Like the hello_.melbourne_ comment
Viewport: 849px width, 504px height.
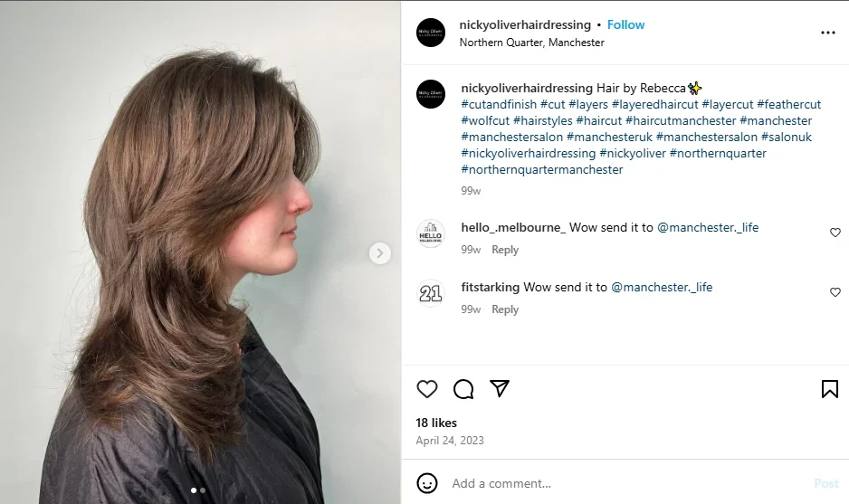835,233
